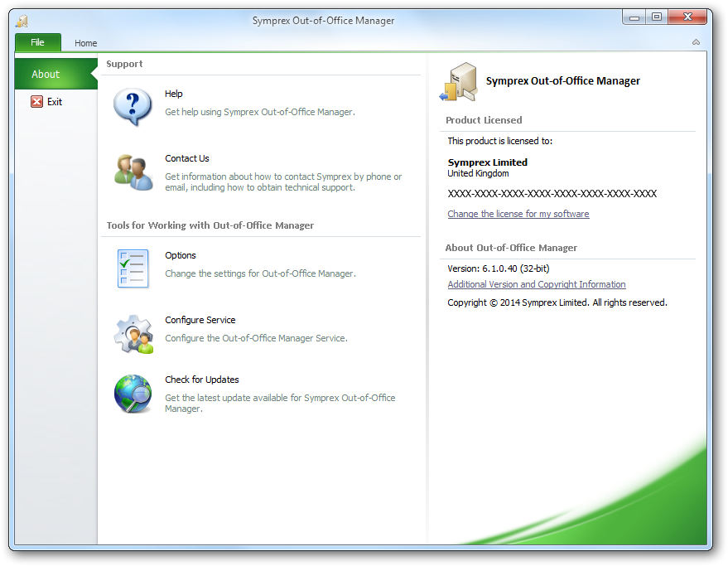Click the Copyright 2014 Symprex Limited line
The height and width of the screenshot is (566, 728).
557,302
